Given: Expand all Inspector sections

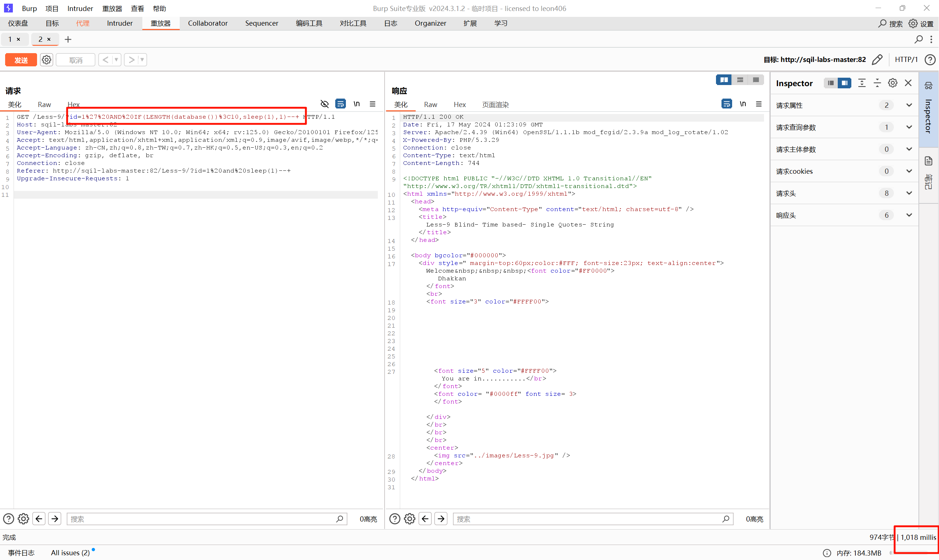Looking at the screenshot, I should pos(862,83).
